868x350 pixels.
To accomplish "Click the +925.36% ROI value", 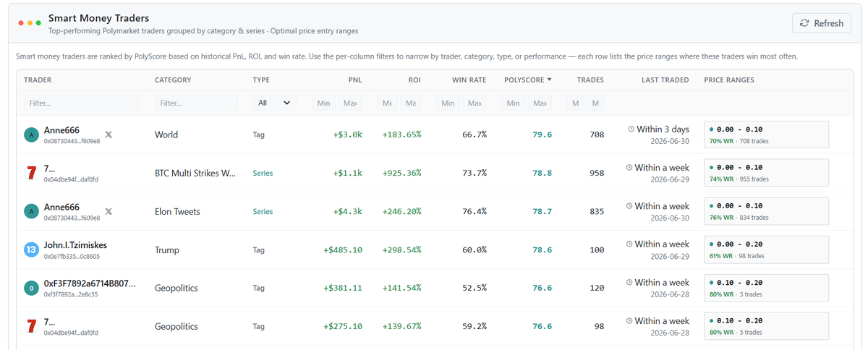I will [401, 173].
